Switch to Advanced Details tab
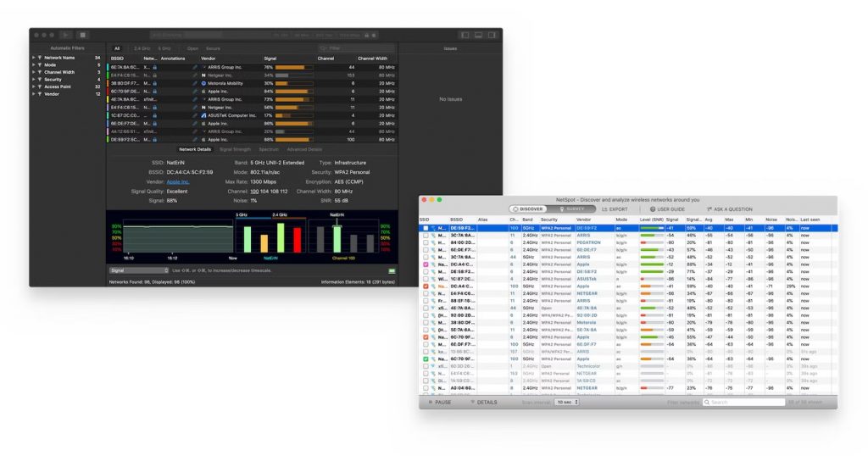The height and width of the screenshot is (456, 868). click(304, 149)
